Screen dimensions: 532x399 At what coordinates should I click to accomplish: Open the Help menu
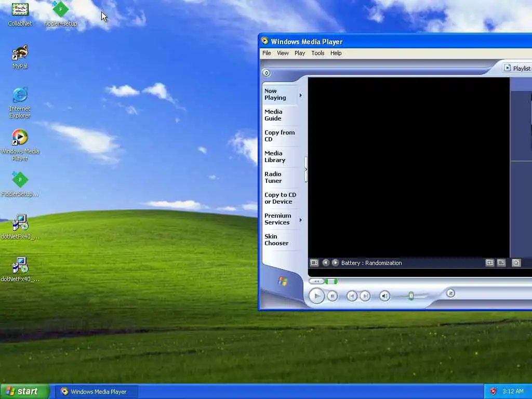coord(336,53)
